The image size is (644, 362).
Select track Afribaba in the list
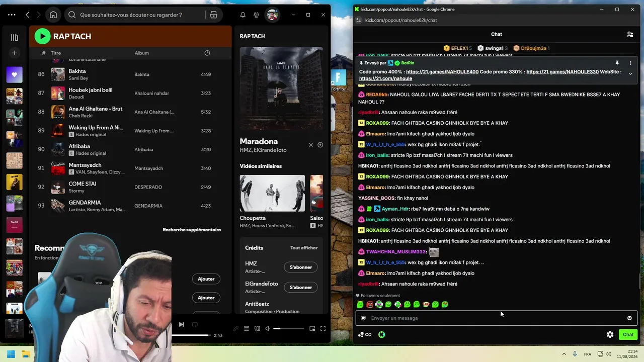tap(131, 149)
